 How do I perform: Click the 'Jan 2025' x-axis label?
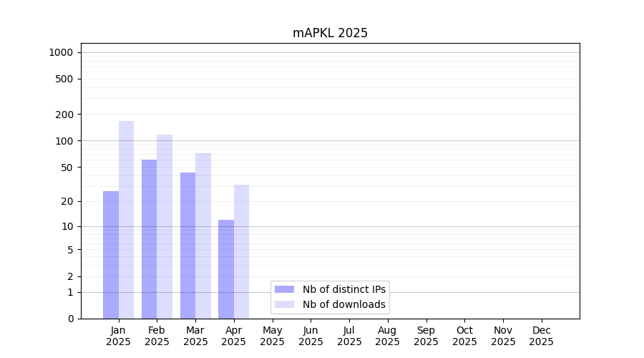point(118,336)
